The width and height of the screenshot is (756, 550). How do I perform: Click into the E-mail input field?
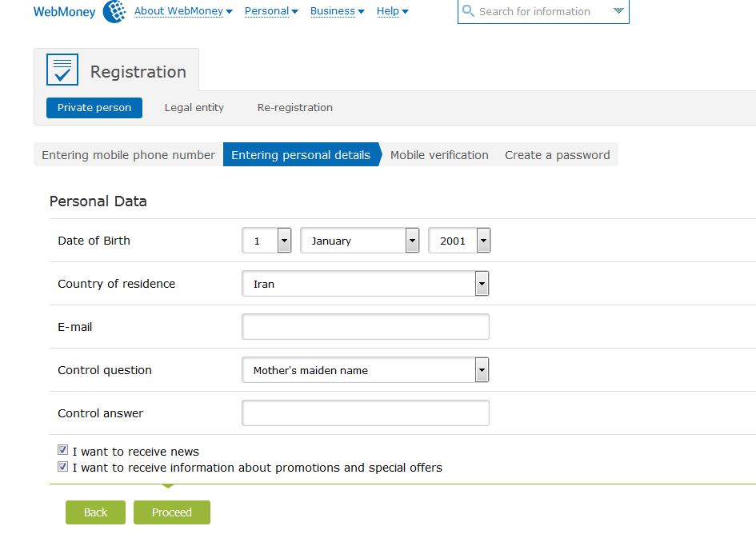click(x=365, y=327)
